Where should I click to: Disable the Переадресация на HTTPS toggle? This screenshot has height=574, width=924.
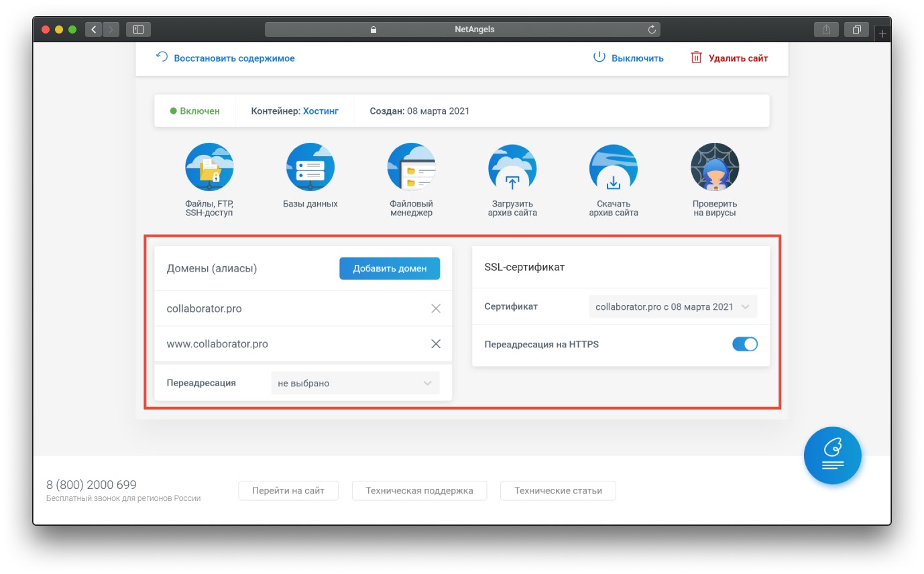[745, 343]
